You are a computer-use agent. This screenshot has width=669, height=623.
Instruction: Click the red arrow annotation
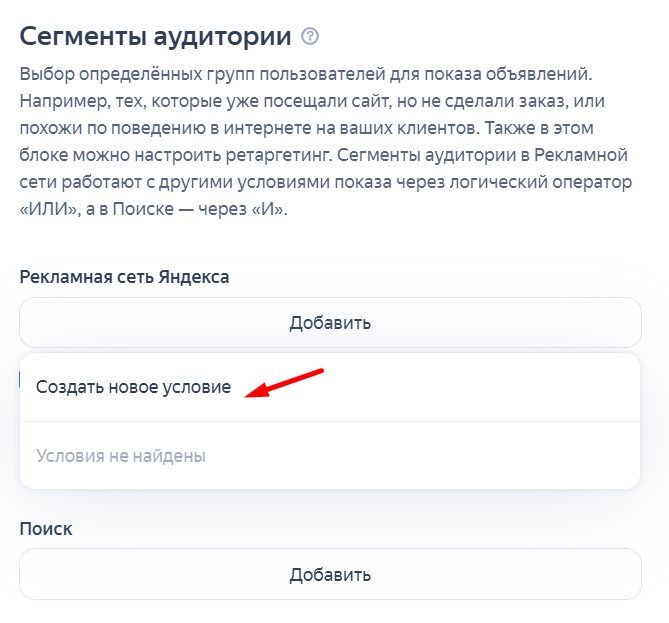tap(284, 384)
